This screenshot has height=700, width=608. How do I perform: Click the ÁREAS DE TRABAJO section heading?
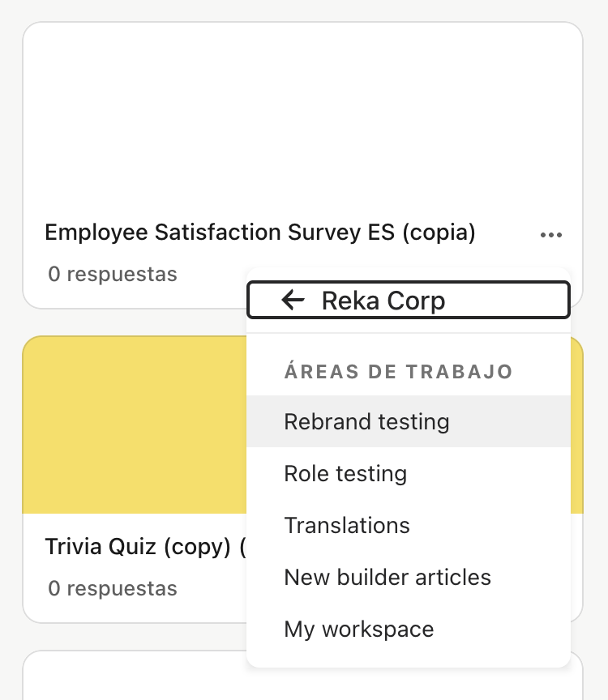[398, 372]
